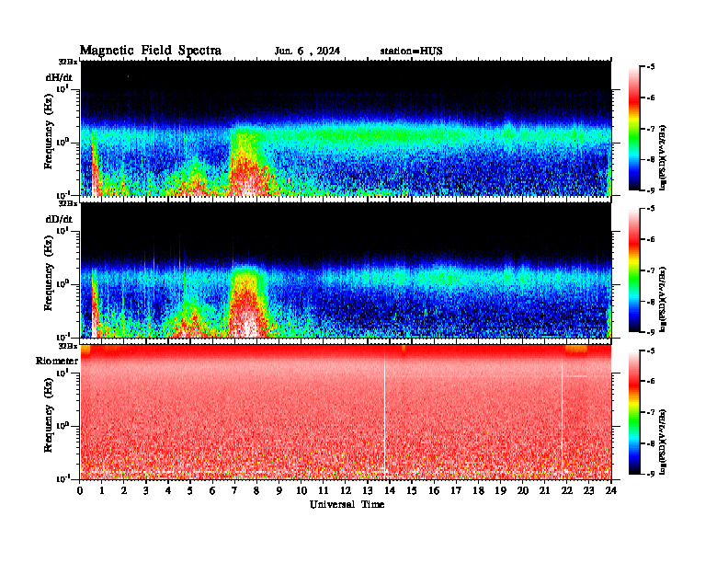Click hour tick label "1" on time axis
Viewport: 728px width, 563px height.
click(103, 491)
